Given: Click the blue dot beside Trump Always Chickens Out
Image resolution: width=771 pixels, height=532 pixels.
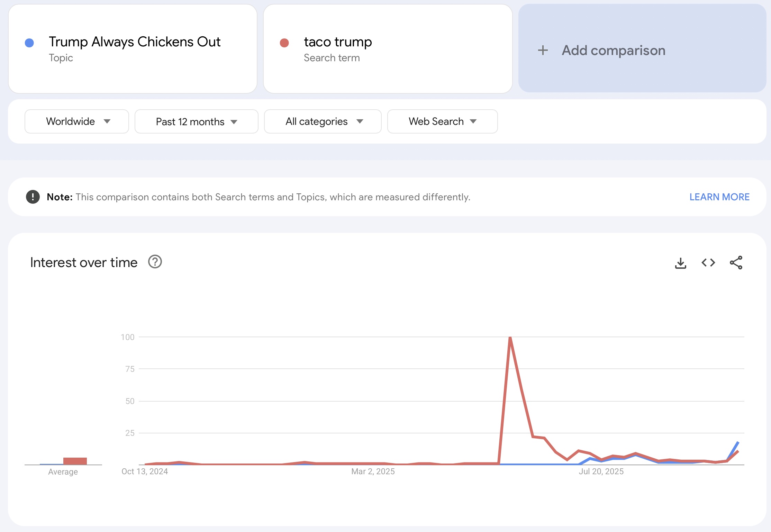Looking at the screenshot, I should [29, 43].
